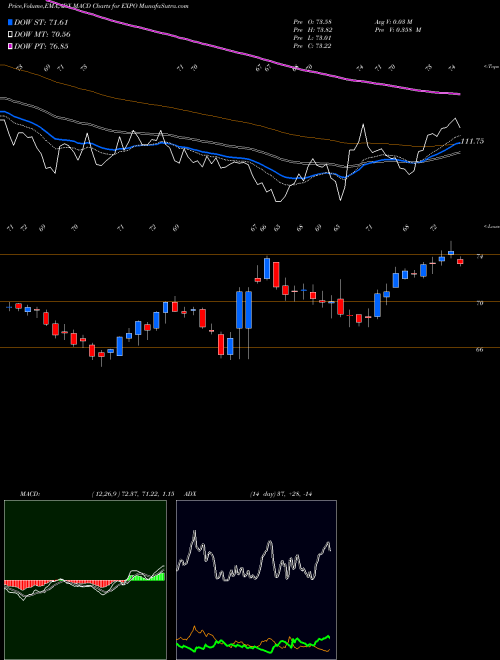Click the last red candlestick near 74
500x660 pixels.
coord(460,261)
